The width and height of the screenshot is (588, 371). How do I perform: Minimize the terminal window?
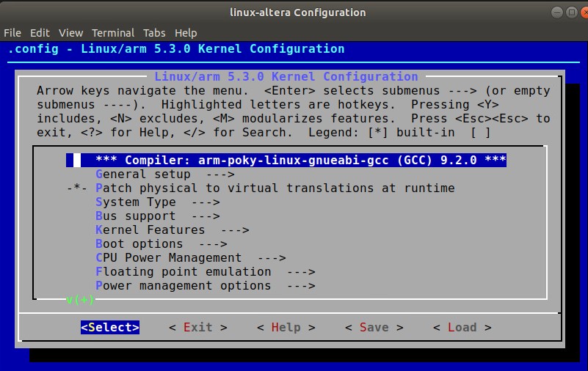point(557,12)
